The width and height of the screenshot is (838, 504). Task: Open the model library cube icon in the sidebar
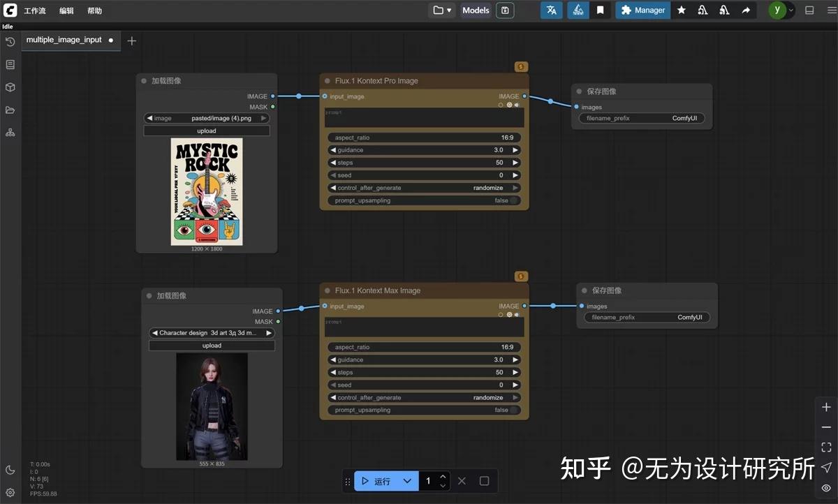click(10, 86)
